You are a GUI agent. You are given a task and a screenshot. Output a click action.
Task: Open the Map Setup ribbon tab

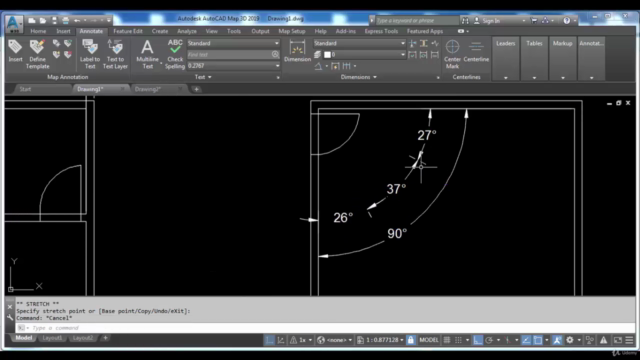[291, 31]
